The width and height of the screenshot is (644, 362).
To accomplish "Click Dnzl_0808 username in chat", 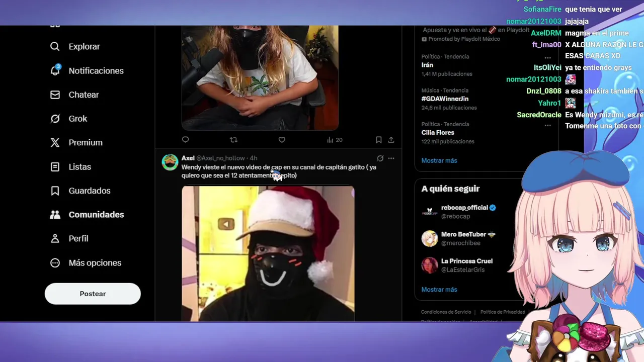I will pyautogui.click(x=544, y=91).
